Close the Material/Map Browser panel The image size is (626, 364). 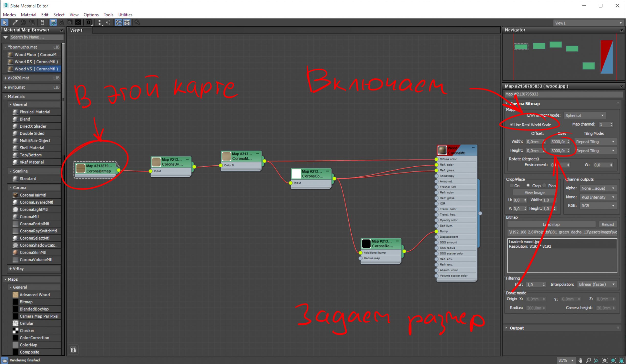(x=62, y=30)
